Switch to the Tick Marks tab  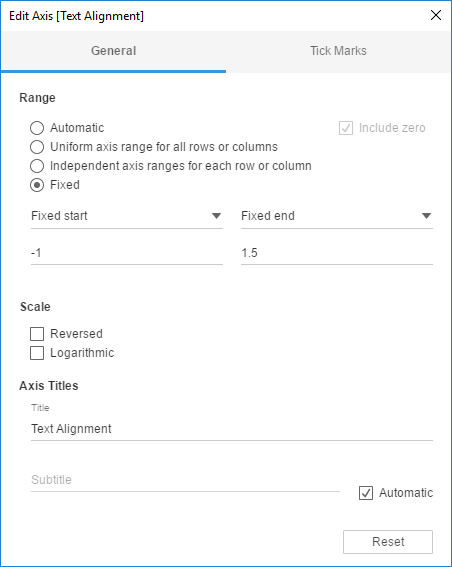(x=338, y=51)
